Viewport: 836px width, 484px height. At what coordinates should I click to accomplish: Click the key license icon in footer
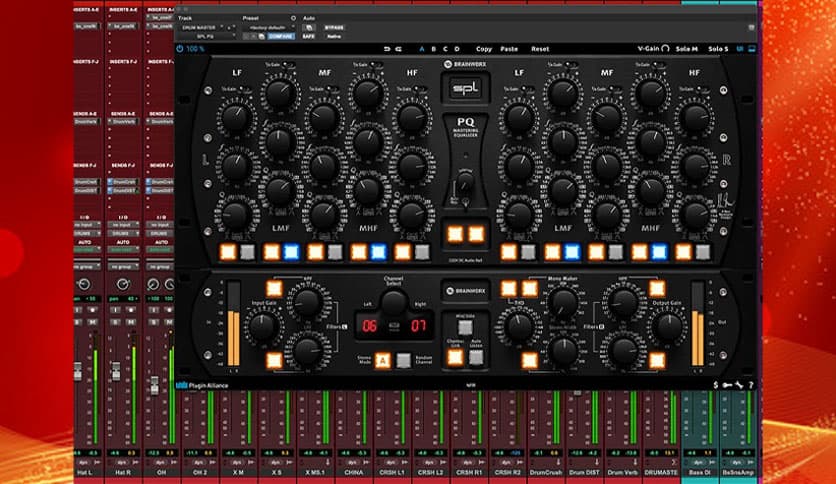coord(727,385)
